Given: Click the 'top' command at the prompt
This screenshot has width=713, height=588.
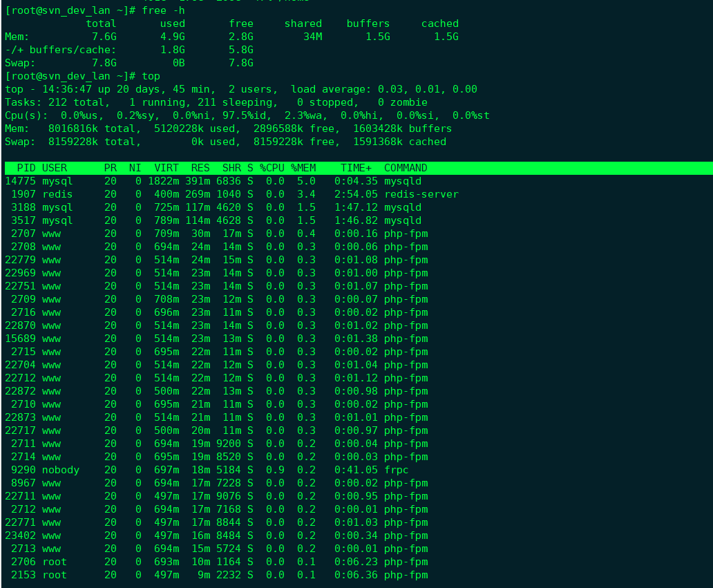Looking at the screenshot, I should pyautogui.click(x=151, y=77).
